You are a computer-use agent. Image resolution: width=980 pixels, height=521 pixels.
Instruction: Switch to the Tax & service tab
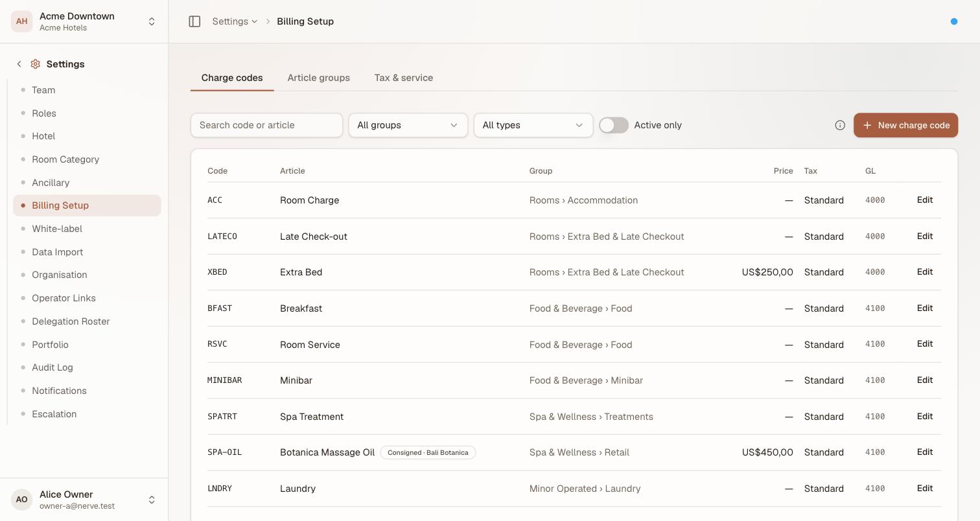pos(403,78)
